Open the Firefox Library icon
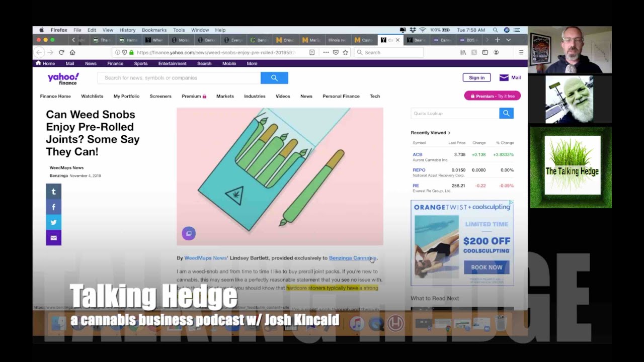 point(463,52)
